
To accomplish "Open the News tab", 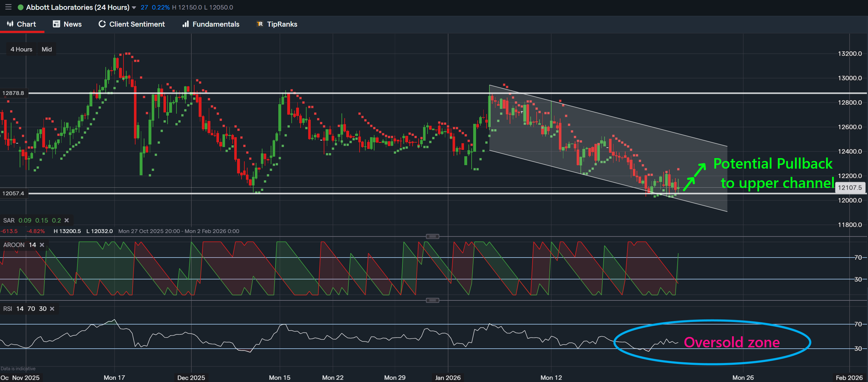I will (x=67, y=24).
